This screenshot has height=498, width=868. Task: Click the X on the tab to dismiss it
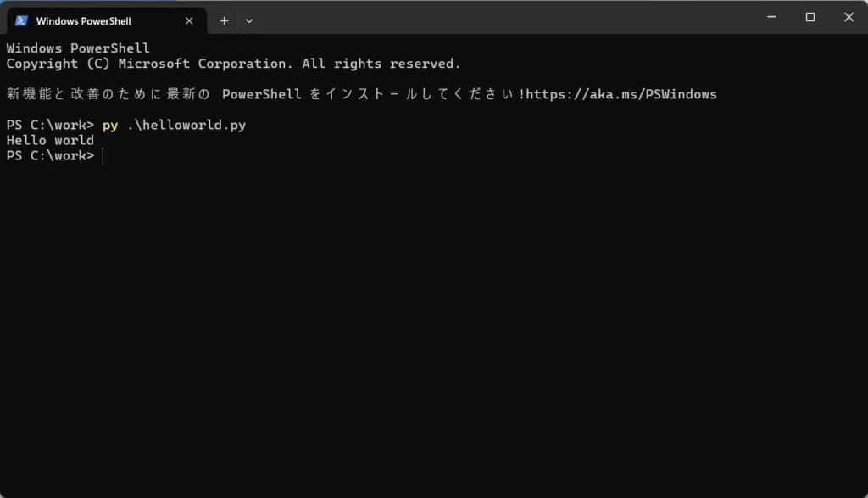pyautogui.click(x=188, y=20)
